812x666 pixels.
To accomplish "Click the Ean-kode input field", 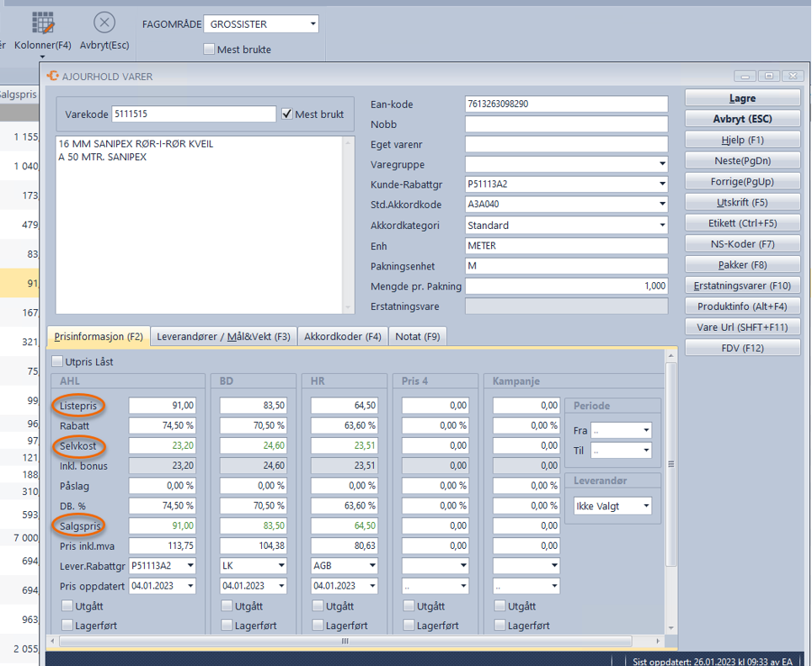I will click(x=565, y=104).
